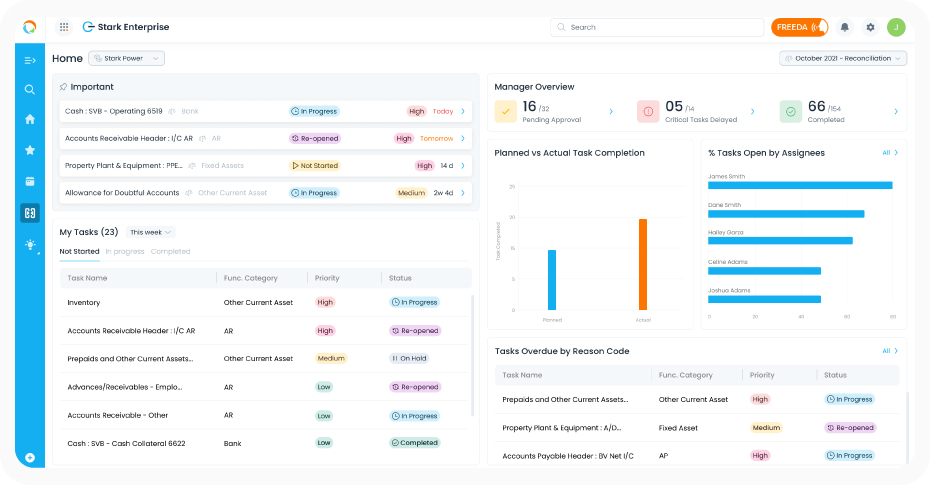This screenshot has height=485, width=930.
Task: Open favorites star in sidebar
Action: coord(30,150)
